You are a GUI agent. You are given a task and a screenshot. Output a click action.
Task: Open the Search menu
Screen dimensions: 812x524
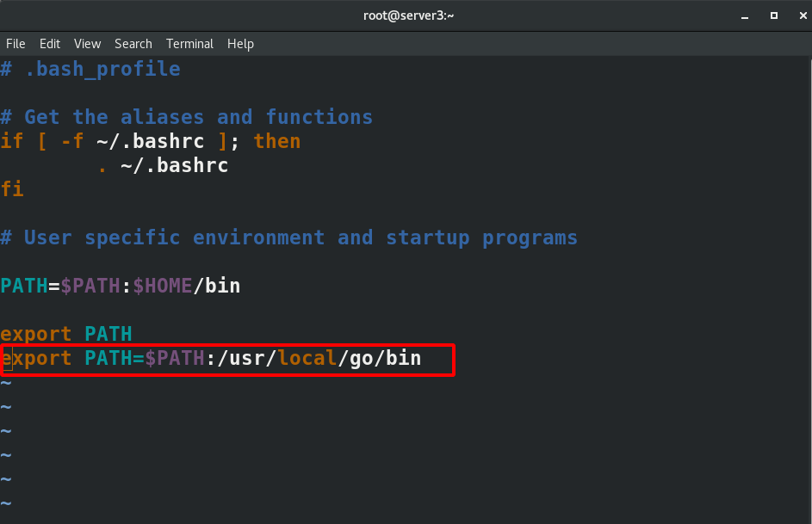[133, 44]
